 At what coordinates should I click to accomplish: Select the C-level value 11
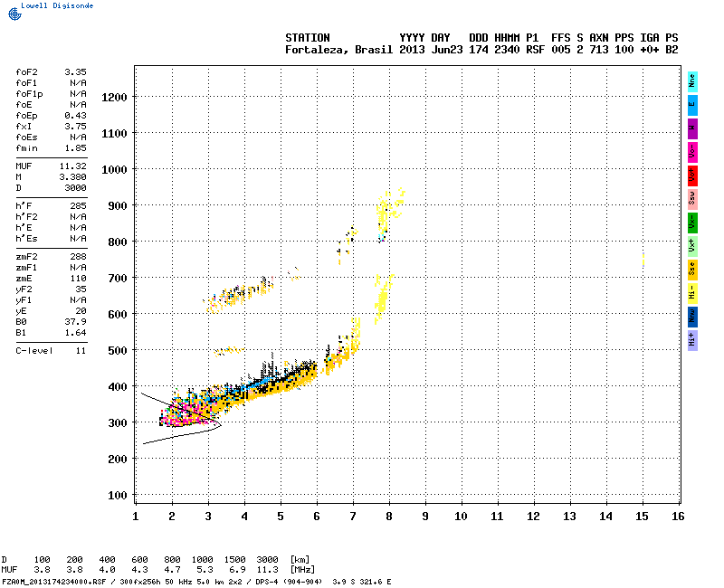pyautogui.click(x=81, y=351)
